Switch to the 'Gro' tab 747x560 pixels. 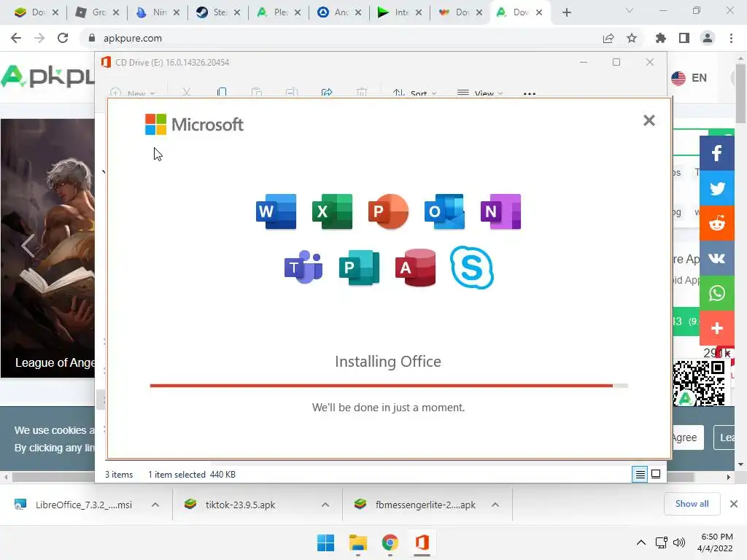click(x=97, y=12)
